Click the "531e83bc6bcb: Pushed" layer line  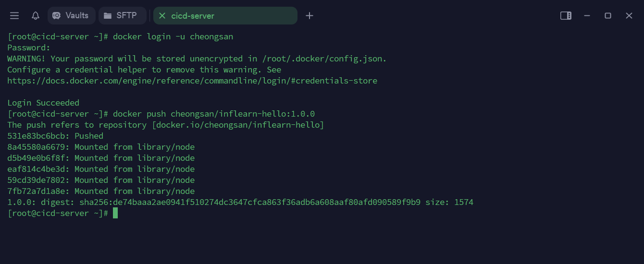[x=55, y=136]
